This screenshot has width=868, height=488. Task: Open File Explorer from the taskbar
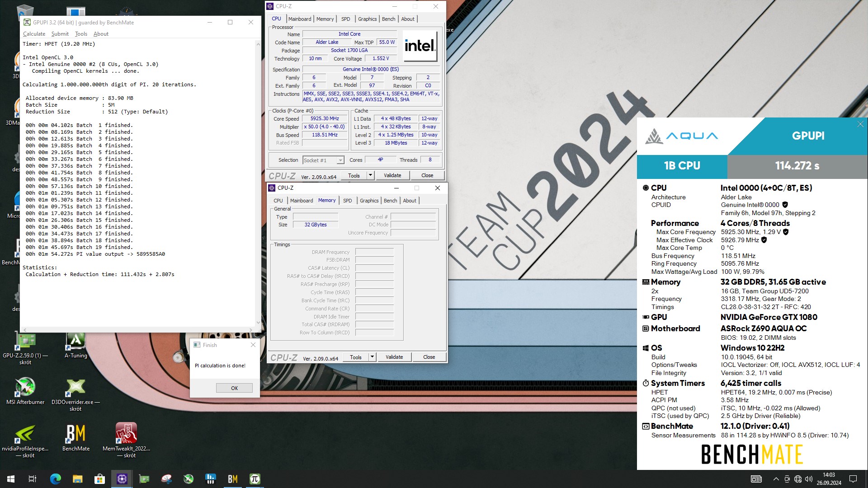tap(77, 479)
